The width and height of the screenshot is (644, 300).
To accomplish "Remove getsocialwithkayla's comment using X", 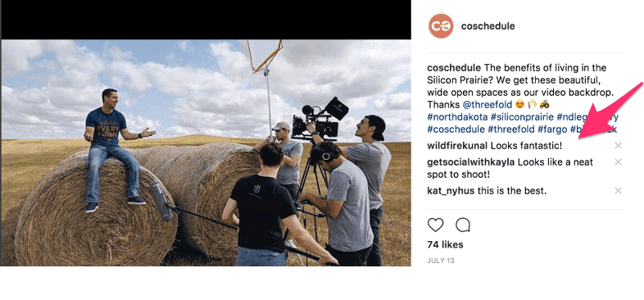I will (618, 162).
